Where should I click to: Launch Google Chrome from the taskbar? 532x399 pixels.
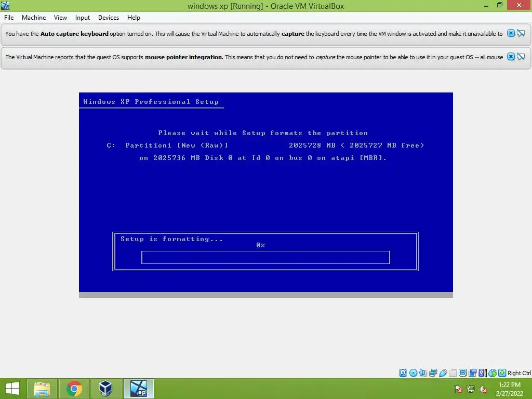(x=74, y=389)
